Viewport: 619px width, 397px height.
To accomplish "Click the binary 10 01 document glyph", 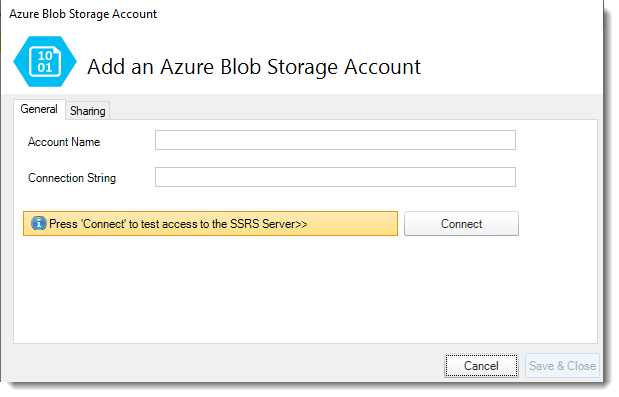I will tap(45, 62).
